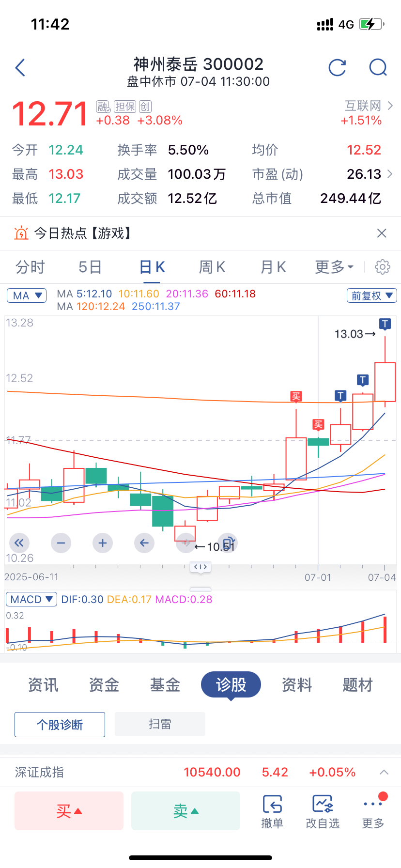The height and width of the screenshot is (868, 401).
Task: Tap the 4G signal status indicator
Action: (x=346, y=24)
